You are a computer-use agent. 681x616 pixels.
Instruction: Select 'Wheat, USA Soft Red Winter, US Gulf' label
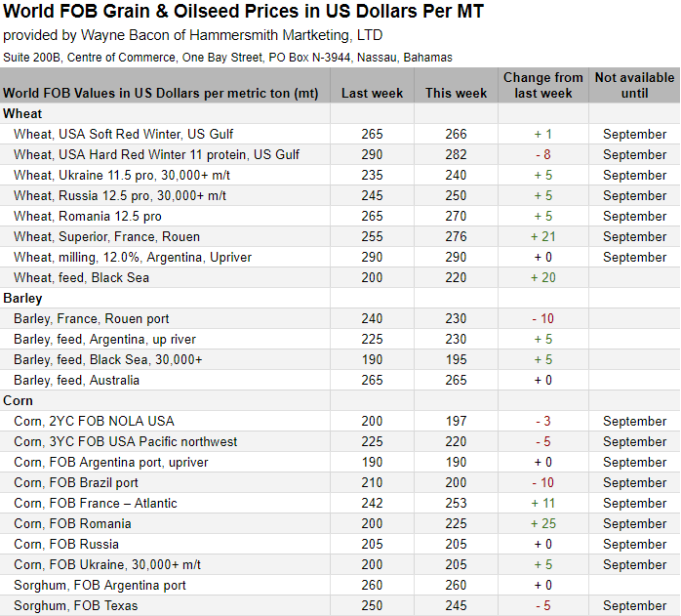click(124, 134)
